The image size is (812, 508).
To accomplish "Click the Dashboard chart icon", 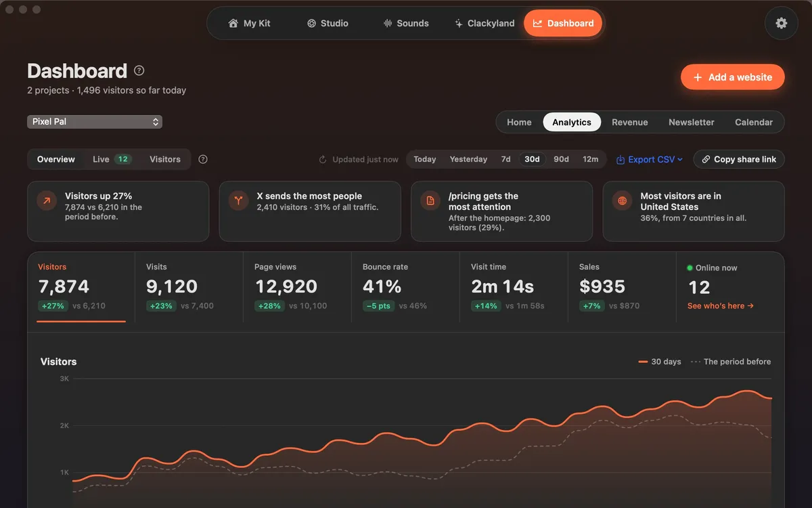I will click(x=537, y=23).
